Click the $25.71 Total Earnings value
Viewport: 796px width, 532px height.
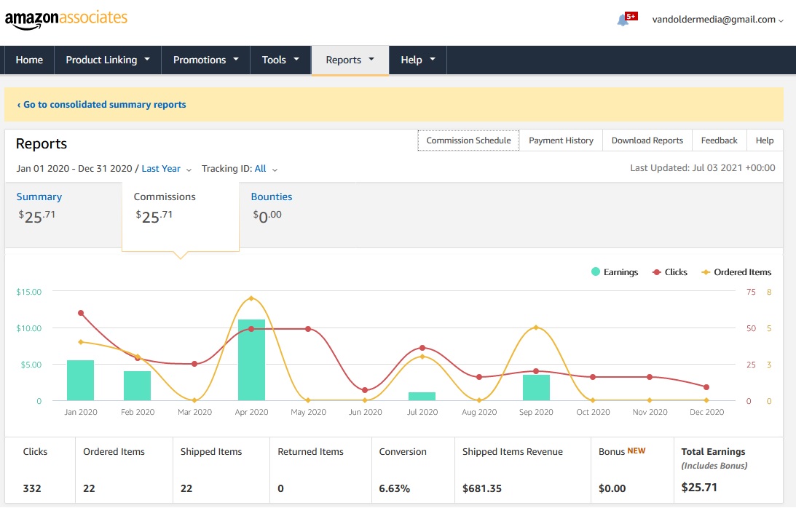point(699,488)
